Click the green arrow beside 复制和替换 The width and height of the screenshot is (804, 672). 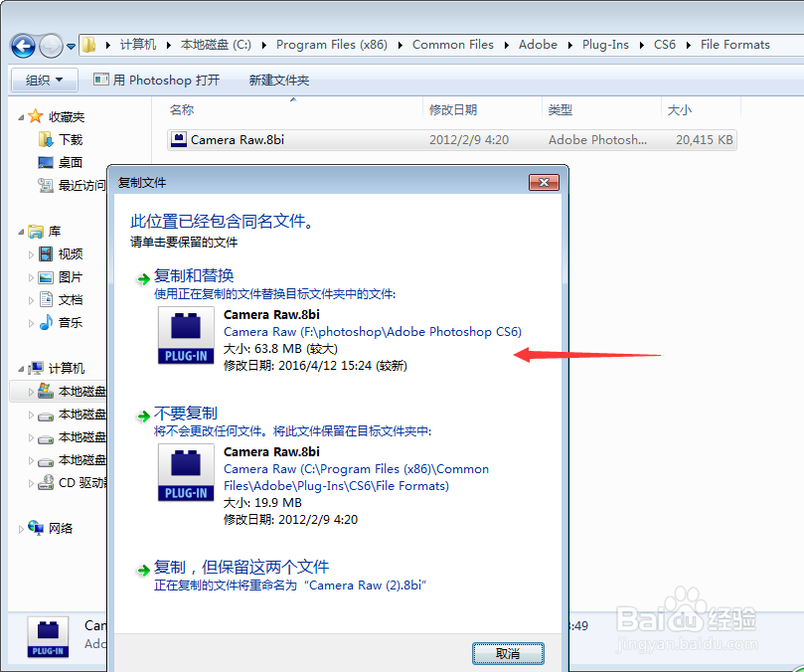(142, 279)
